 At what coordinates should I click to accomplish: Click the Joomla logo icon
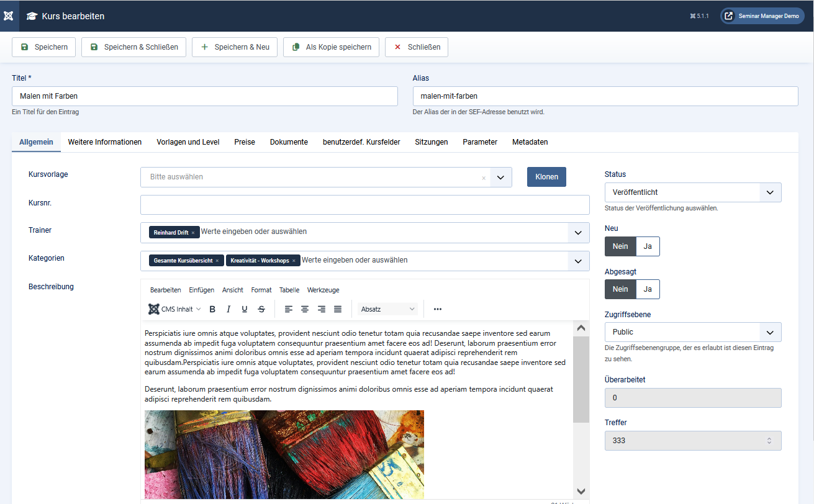[x=9, y=16]
